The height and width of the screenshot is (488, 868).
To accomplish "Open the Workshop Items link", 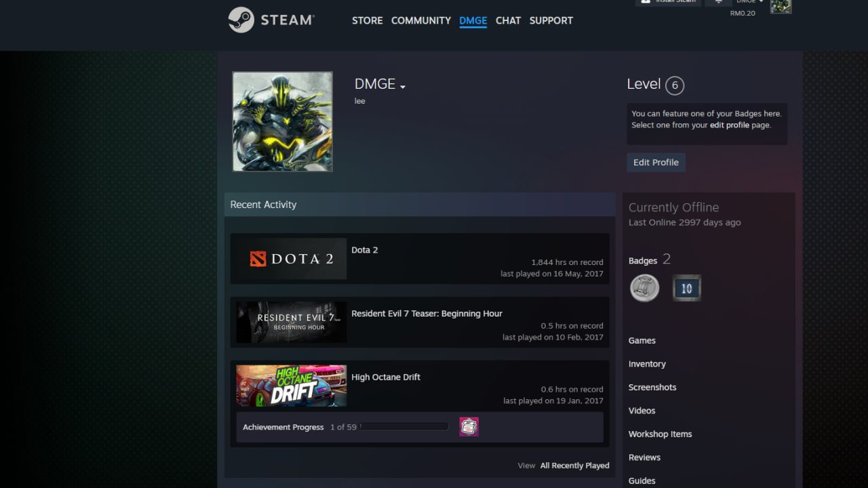I will [x=660, y=434].
